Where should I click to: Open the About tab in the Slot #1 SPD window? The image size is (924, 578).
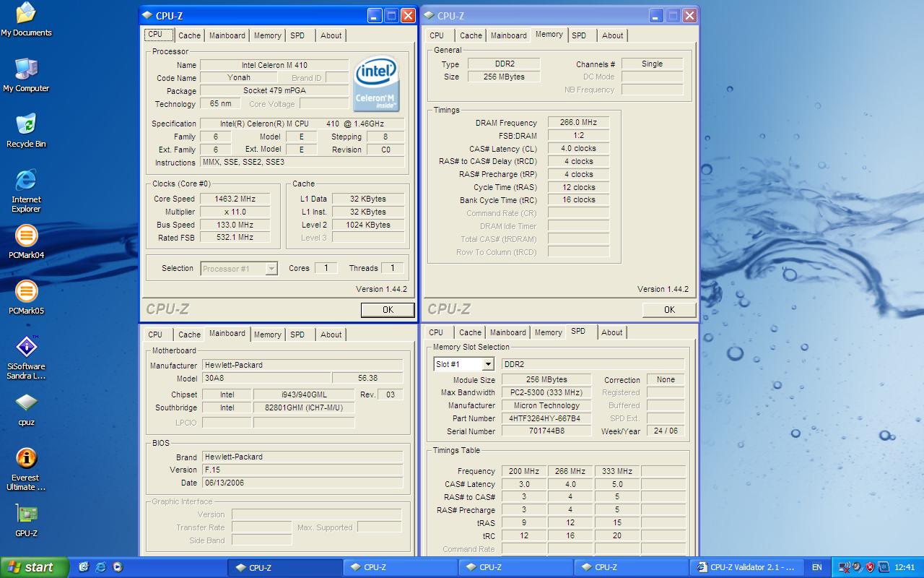point(612,332)
